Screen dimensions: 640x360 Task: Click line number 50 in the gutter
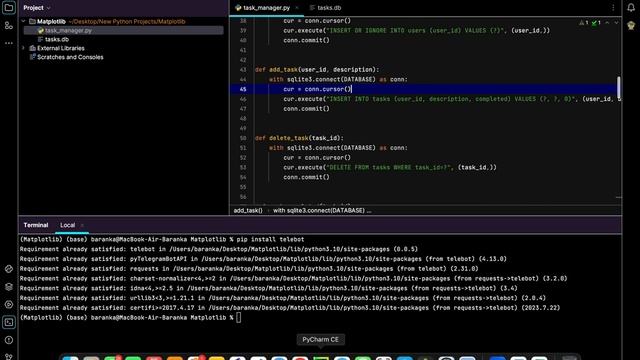pos(243,138)
